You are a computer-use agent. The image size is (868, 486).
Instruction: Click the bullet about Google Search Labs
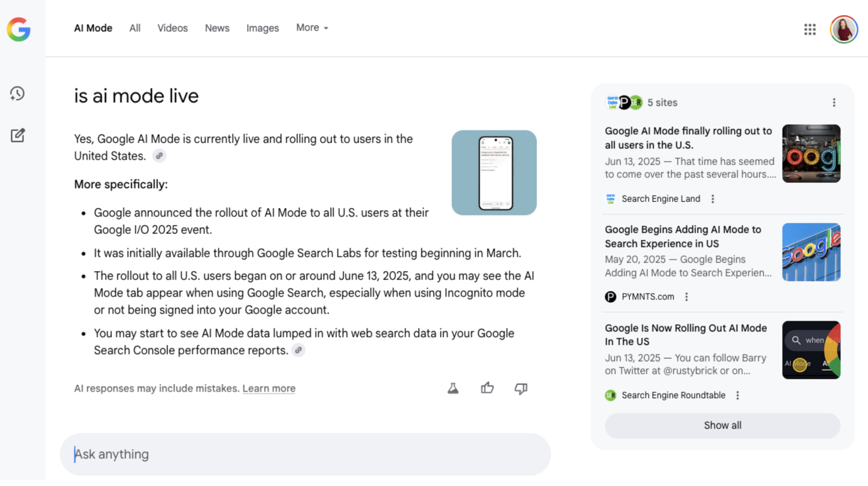pyautogui.click(x=307, y=253)
